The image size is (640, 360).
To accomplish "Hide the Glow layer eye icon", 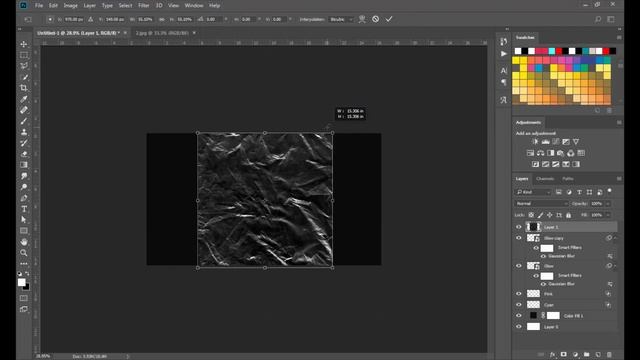I will point(519,266).
